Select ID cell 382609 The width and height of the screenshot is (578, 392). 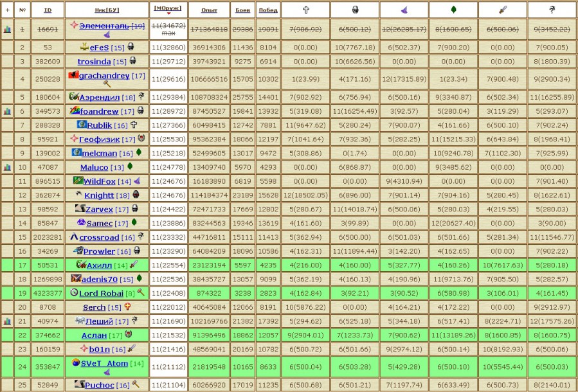[x=48, y=62]
